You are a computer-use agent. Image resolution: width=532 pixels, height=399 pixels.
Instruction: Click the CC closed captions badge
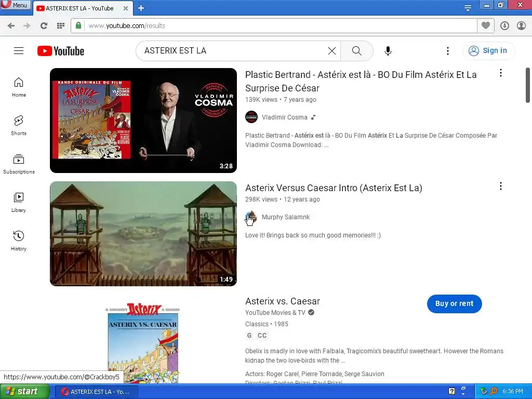[262, 336]
